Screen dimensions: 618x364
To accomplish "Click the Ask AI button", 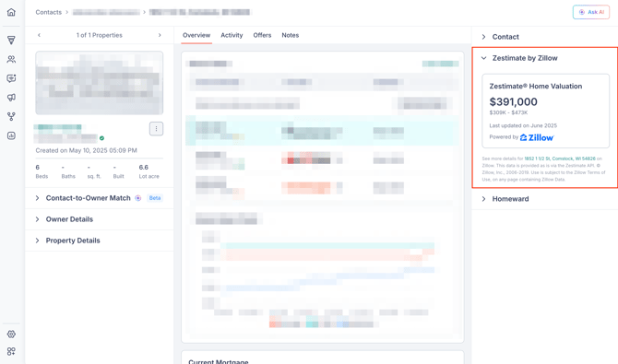I will (x=591, y=12).
